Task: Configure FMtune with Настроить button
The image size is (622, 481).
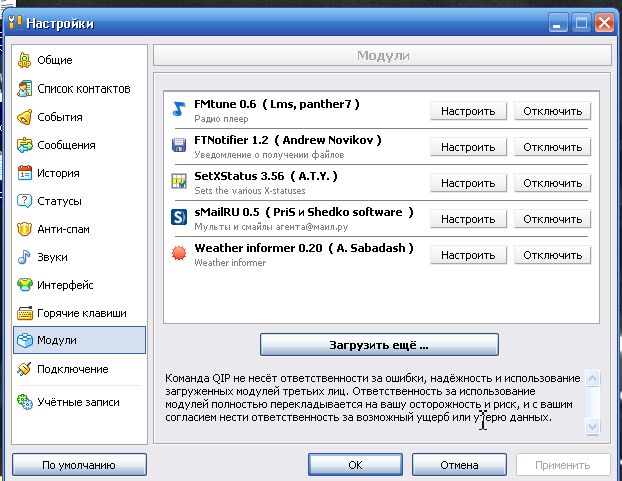Action: coord(468,111)
